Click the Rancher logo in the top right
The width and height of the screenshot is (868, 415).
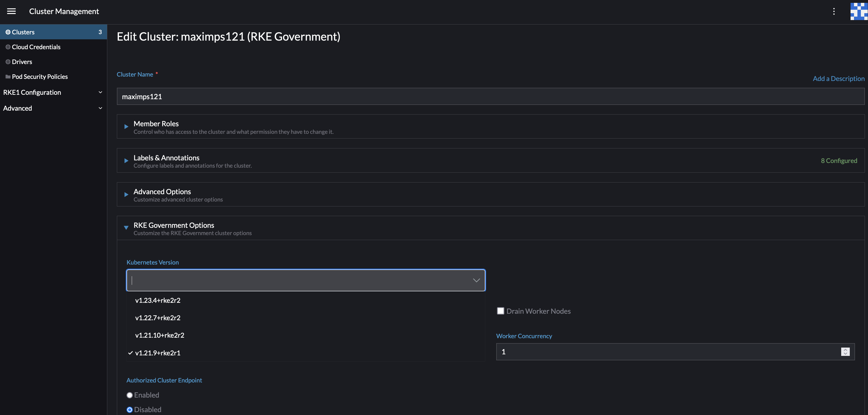click(858, 11)
